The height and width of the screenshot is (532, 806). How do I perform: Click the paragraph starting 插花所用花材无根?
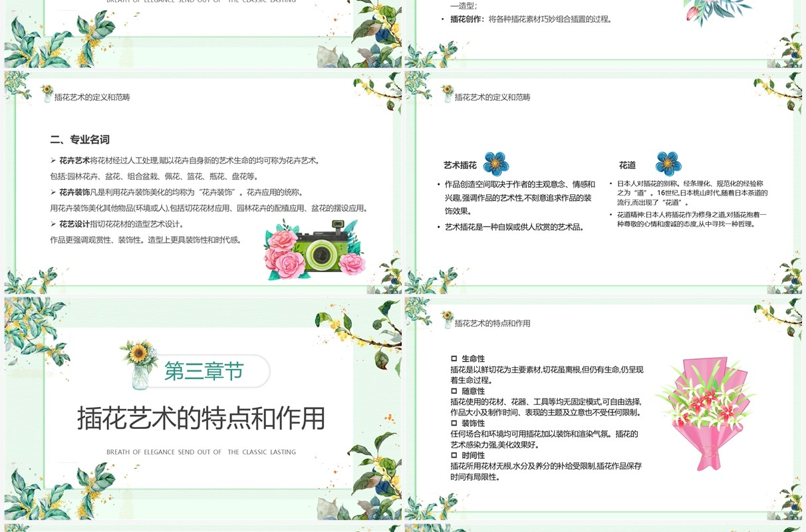[546, 471]
